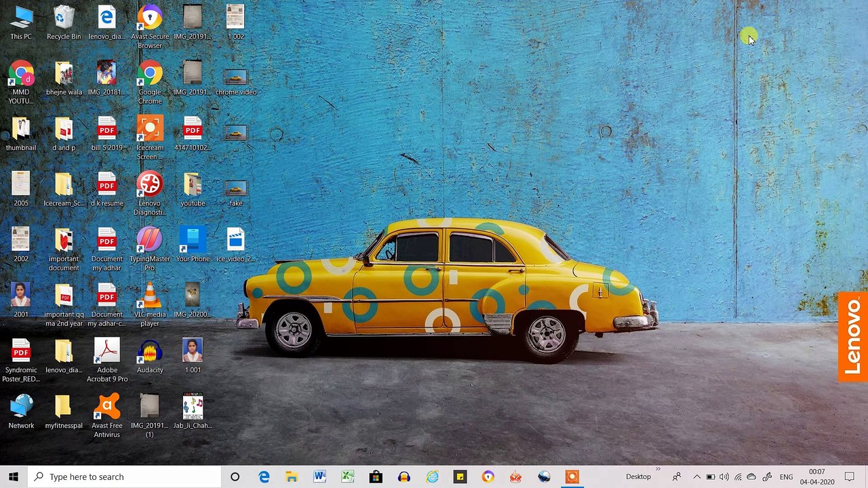Viewport: 868px width, 488px height.
Task: Click the Cortana circle button
Action: point(235,476)
